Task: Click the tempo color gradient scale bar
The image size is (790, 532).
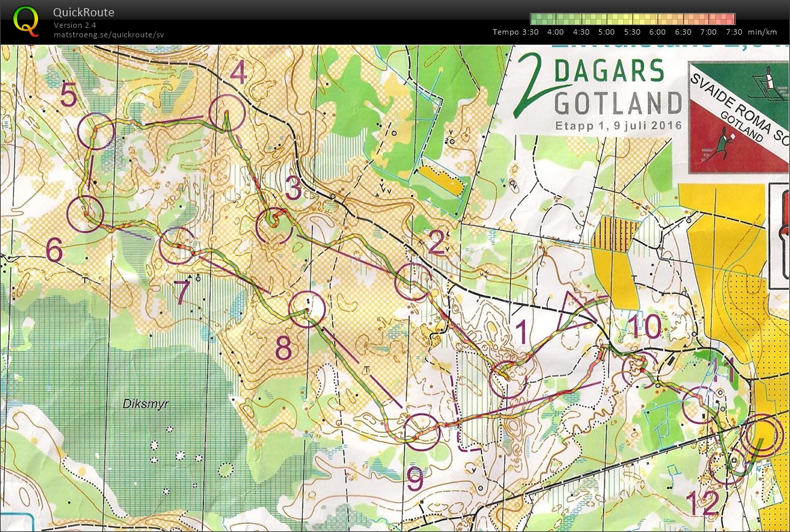Action: tap(632, 19)
